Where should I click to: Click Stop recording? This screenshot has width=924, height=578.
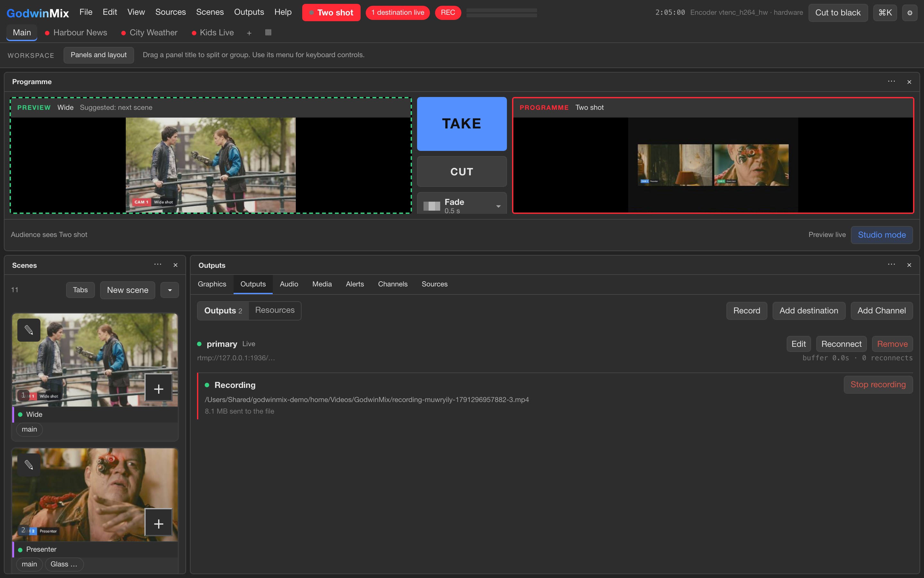point(878,385)
